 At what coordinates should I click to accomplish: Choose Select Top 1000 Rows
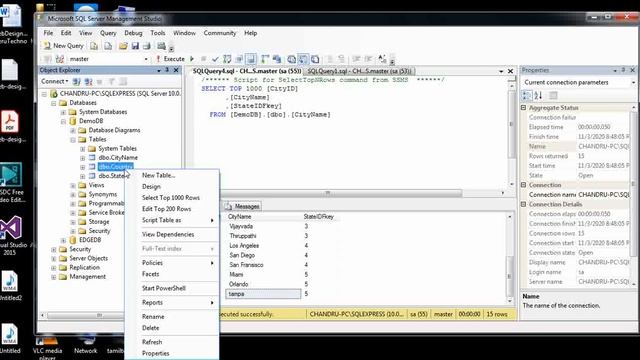(171, 198)
